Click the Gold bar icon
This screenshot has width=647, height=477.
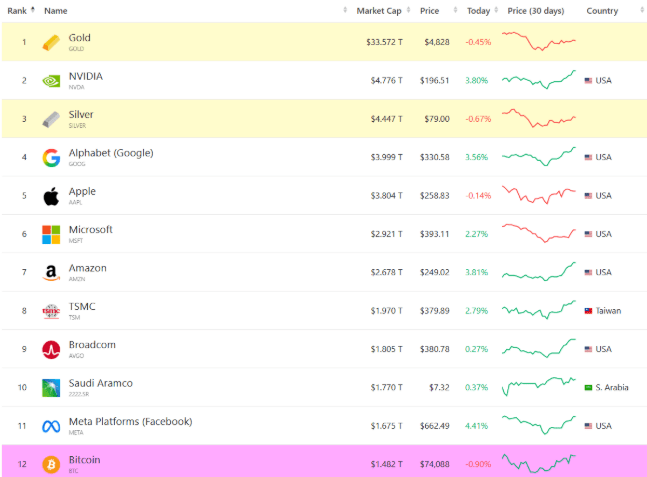pos(51,43)
